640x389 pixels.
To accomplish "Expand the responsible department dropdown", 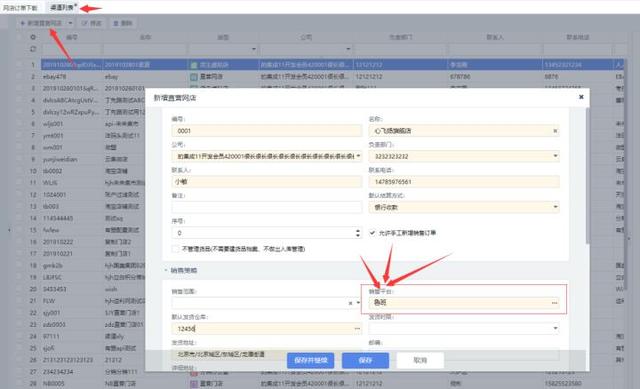I will tap(555, 156).
